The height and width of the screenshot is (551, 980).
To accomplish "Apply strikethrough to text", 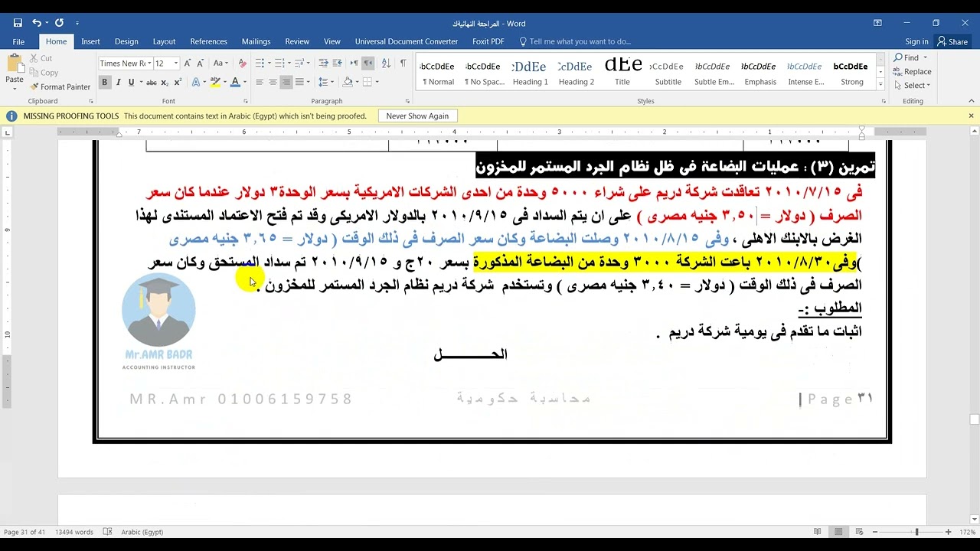I will pos(152,82).
